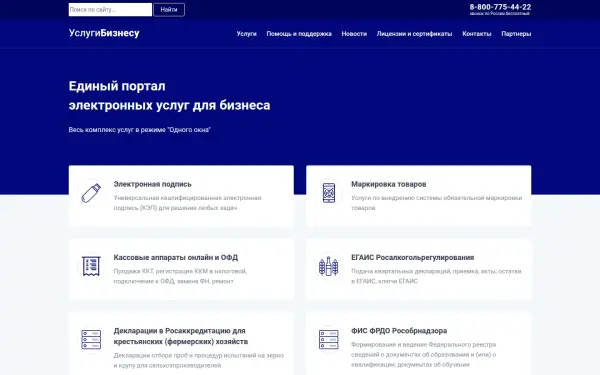This screenshot has width=600, height=375.
Task: Click the phone marking icon for Маркировка товаров
Action: [329, 193]
